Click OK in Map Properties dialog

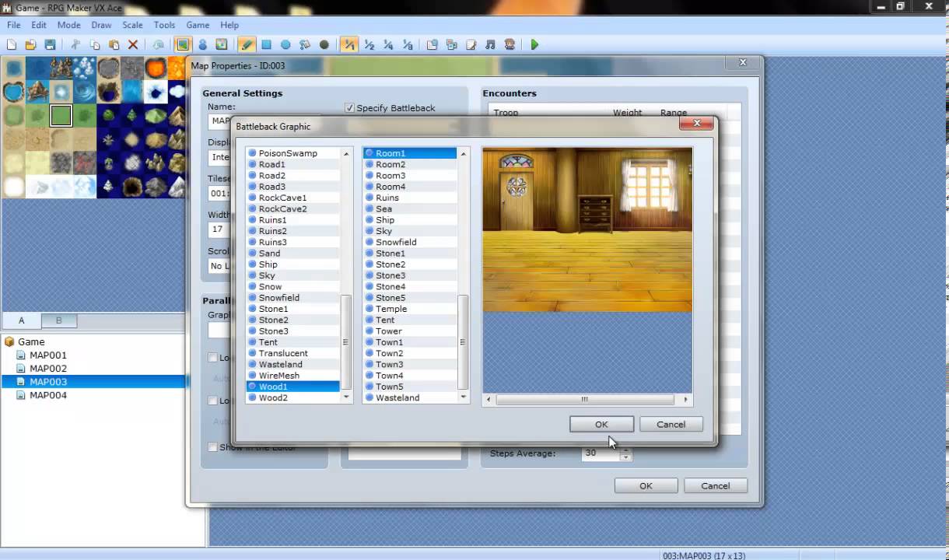point(646,485)
